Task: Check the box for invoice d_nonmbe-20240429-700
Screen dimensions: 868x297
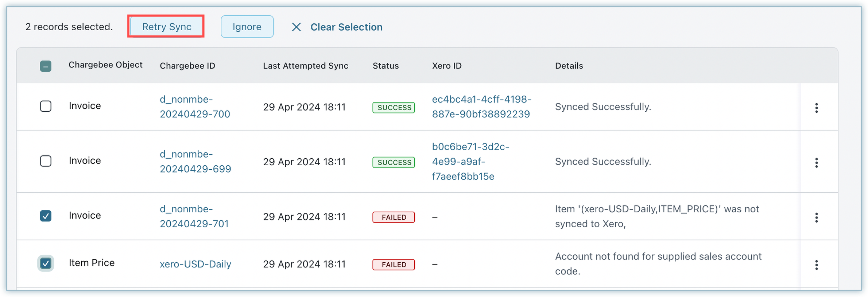Action: [46, 106]
